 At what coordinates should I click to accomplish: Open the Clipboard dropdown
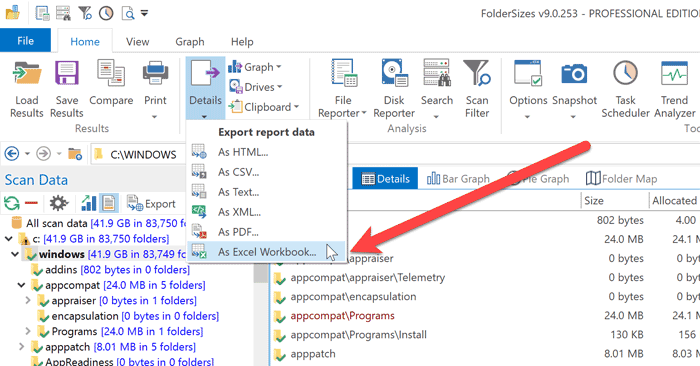click(263, 107)
